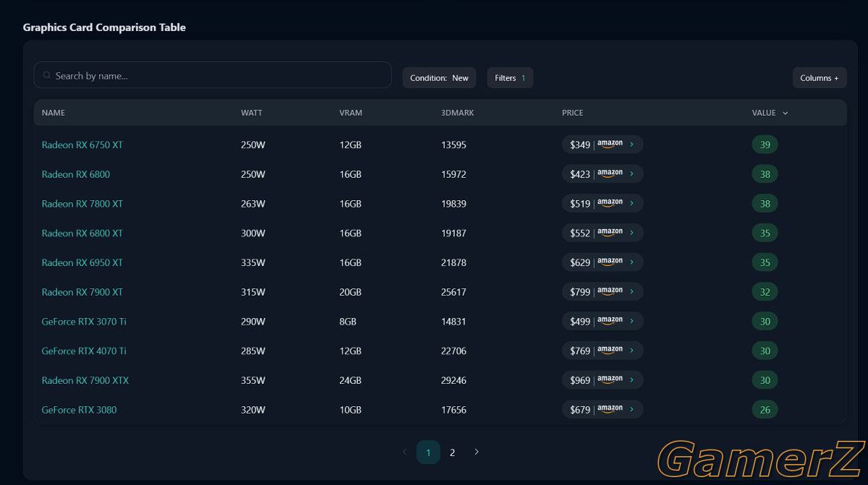This screenshot has width=868, height=485.
Task: Sort table by the PRICE column
Action: 572,113
